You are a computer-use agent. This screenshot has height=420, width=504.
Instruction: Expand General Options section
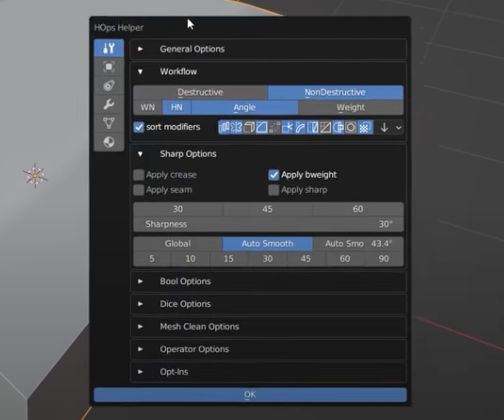coord(140,49)
